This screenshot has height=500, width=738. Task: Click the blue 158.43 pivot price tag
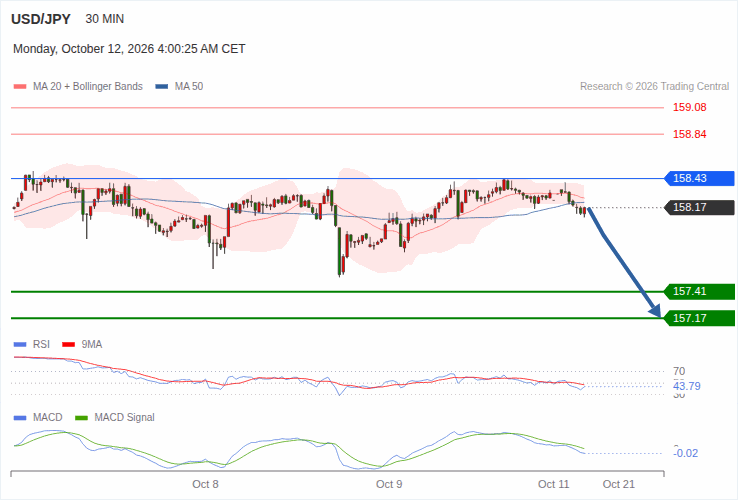[699, 178]
